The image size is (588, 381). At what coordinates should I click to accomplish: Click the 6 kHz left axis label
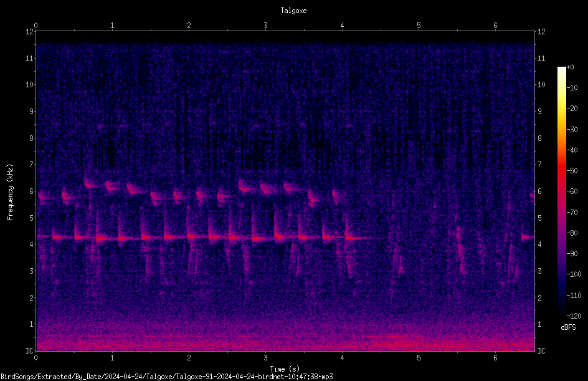point(32,191)
